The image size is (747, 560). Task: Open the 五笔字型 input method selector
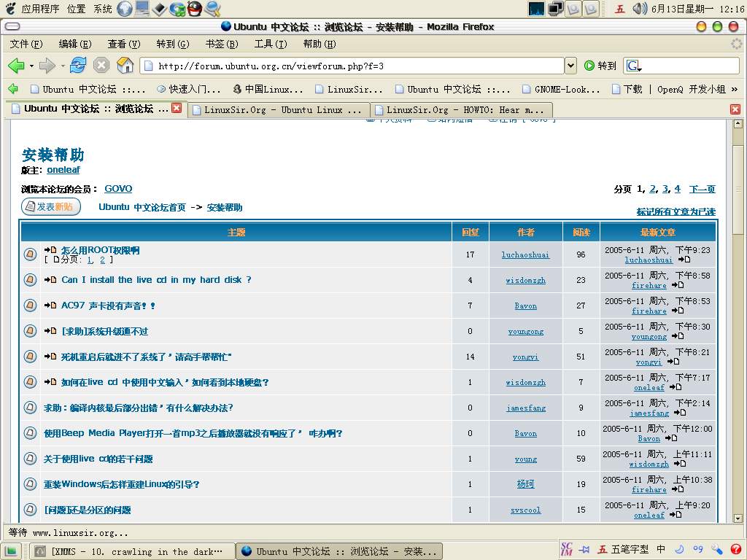tap(623, 550)
